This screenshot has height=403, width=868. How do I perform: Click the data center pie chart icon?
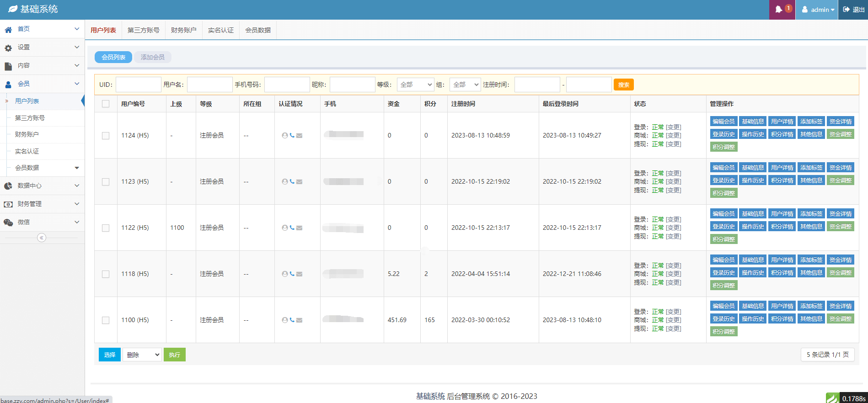coord(8,186)
